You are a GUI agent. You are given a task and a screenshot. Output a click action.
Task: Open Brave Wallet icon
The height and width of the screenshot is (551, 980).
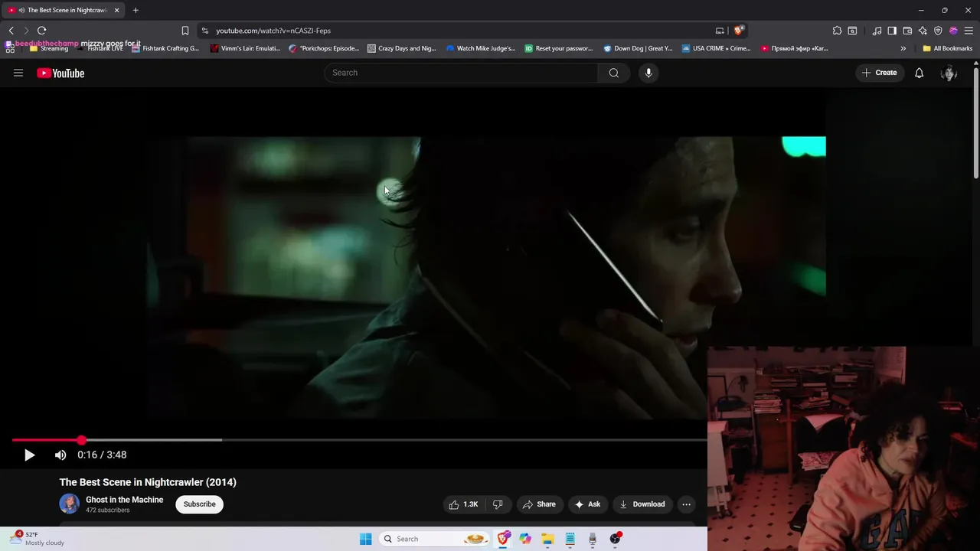pyautogui.click(x=907, y=31)
